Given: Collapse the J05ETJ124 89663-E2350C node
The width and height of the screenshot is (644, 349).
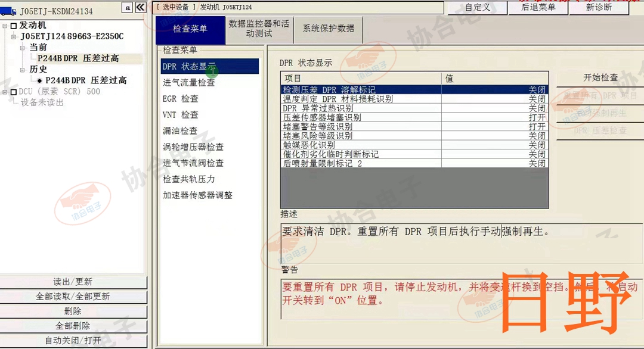Looking at the screenshot, I should [x=14, y=36].
